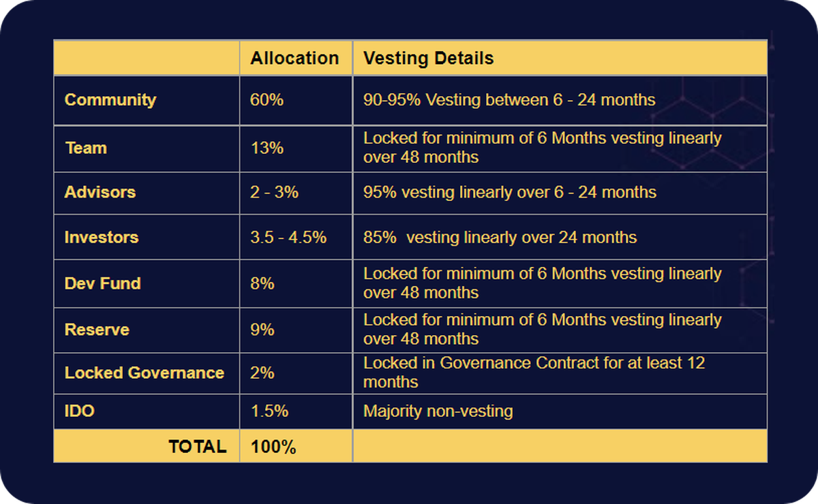This screenshot has height=504, width=818.
Task: Select the Team row label
Action: coord(86,148)
